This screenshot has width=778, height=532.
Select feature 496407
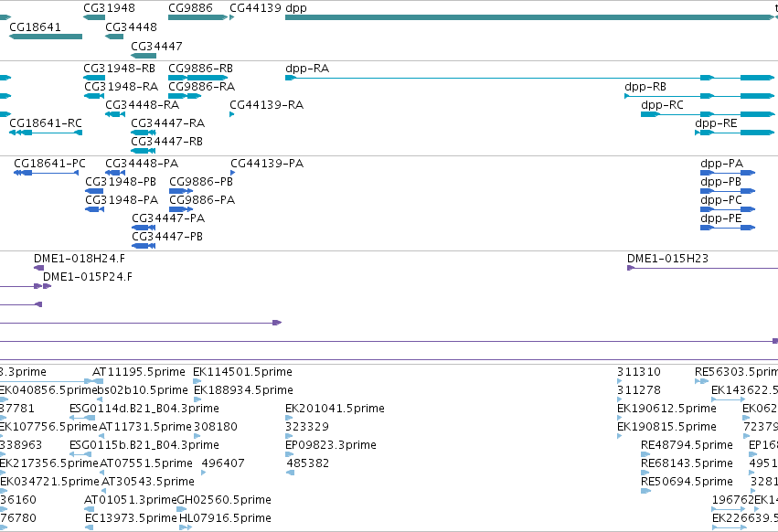pos(204,473)
